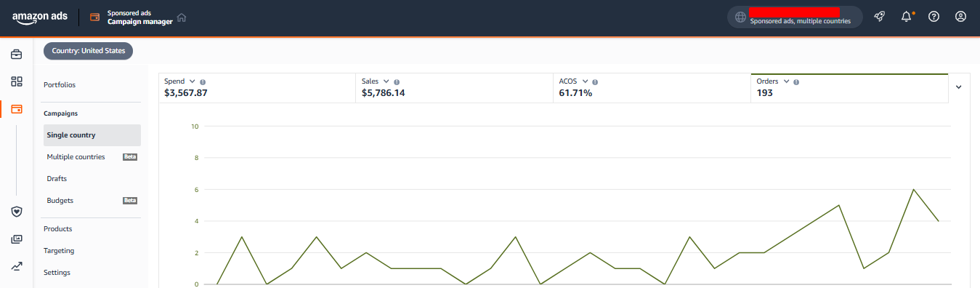
Task: Select the campaigns card icon in sidebar
Action: pos(16,109)
